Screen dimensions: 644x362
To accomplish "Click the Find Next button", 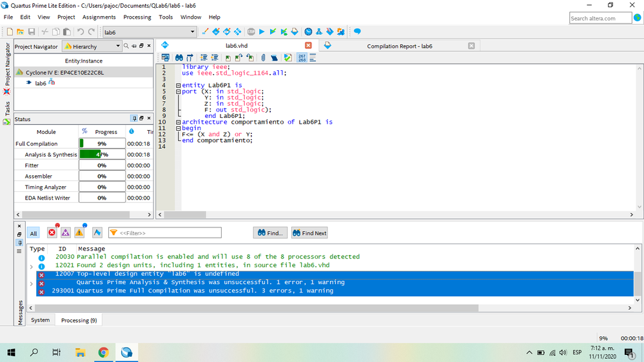I will point(309,233).
